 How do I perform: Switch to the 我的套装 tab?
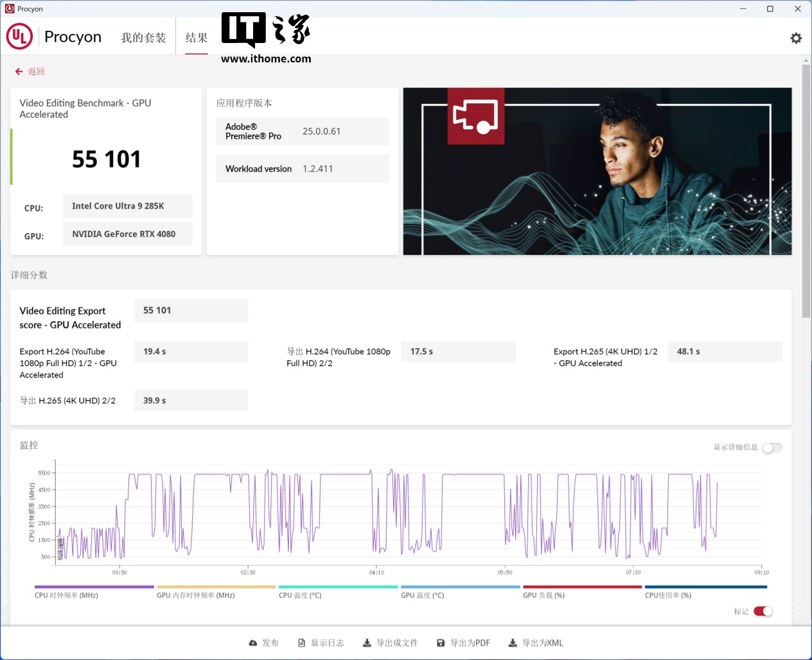point(143,38)
